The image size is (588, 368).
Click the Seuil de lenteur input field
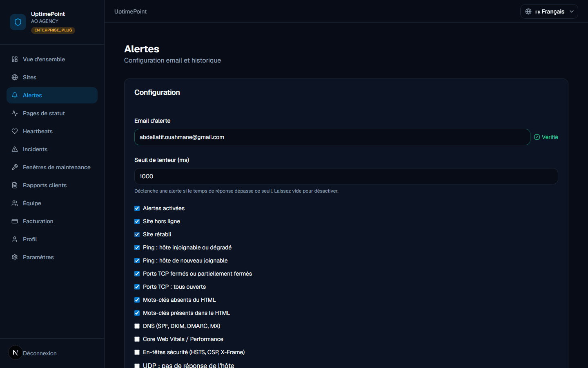pyautogui.click(x=346, y=176)
